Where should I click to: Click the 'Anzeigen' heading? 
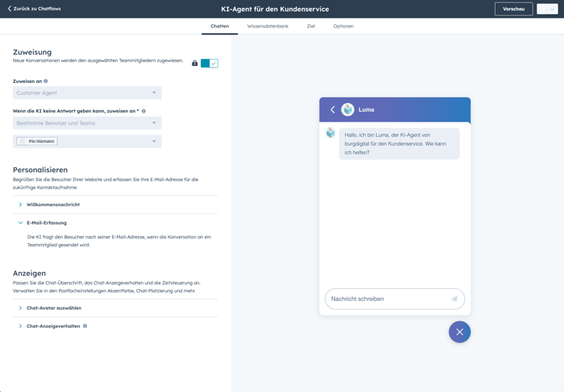(30, 273)
